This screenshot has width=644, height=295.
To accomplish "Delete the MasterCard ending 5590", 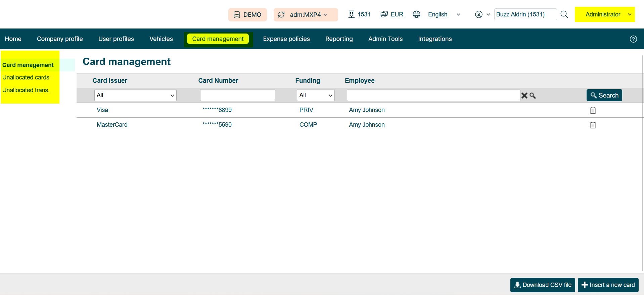I will (x=593, y=125).
